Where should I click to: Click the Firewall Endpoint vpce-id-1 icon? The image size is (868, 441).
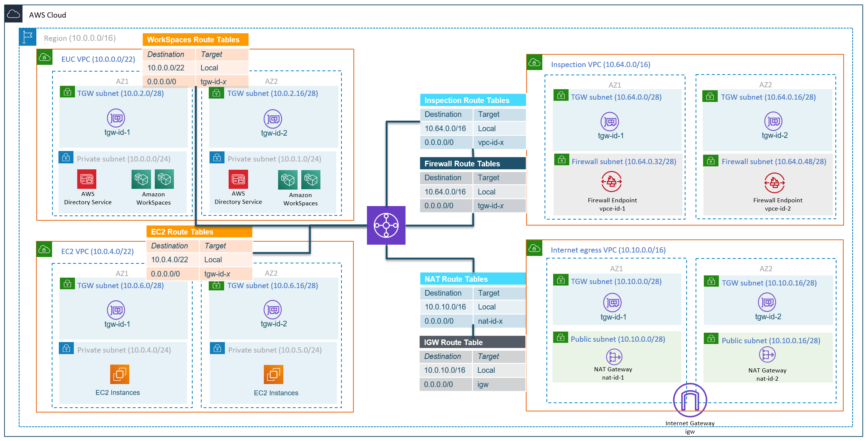pos(611,182)
